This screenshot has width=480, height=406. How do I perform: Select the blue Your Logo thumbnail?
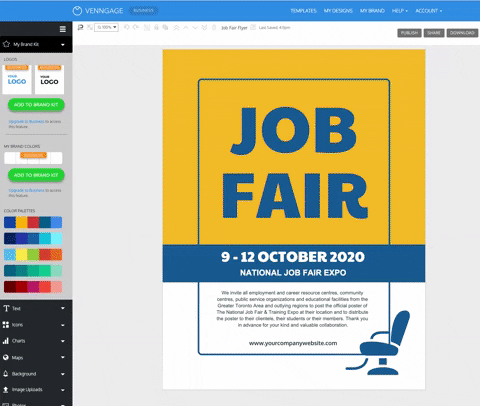[x=17, y=79]
